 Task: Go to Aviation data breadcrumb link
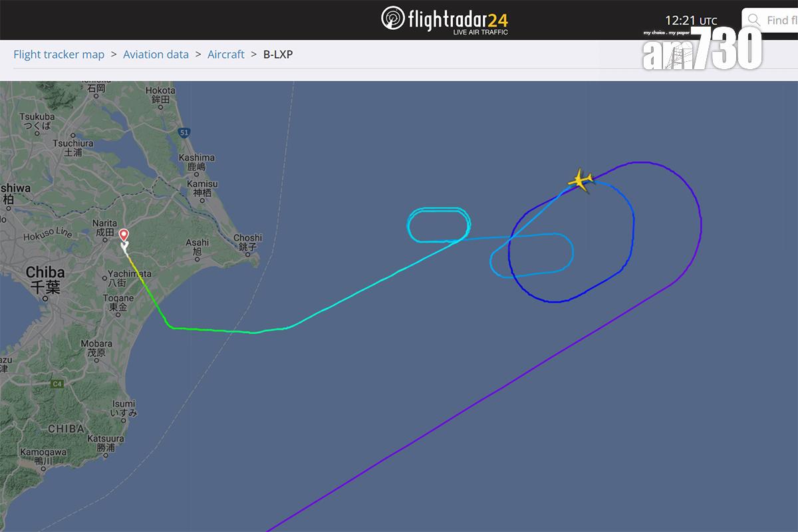[x=156, y=55]
